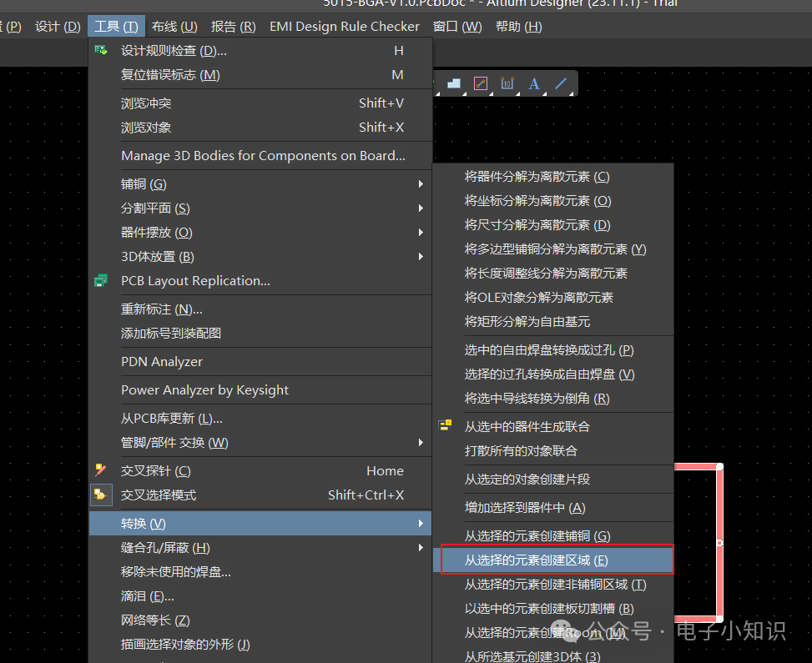This screenshot has width=812, height=663.
Task: Select the dimension tool icon
Action: click(507, 83)
